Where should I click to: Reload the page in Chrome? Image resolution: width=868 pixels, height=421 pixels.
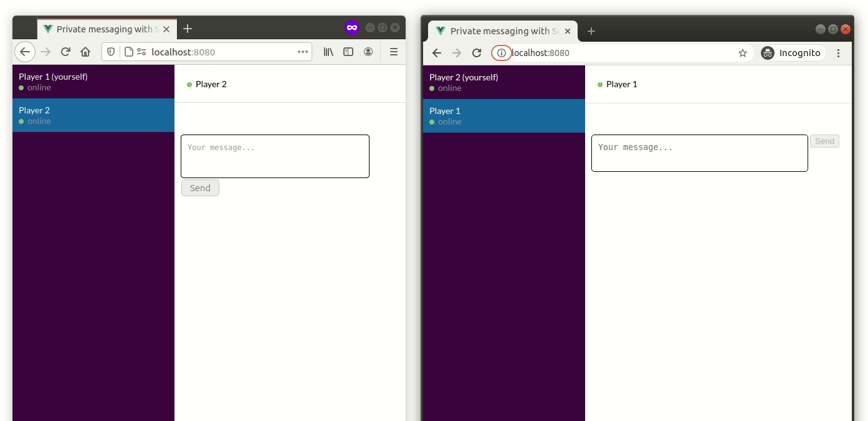477,53
